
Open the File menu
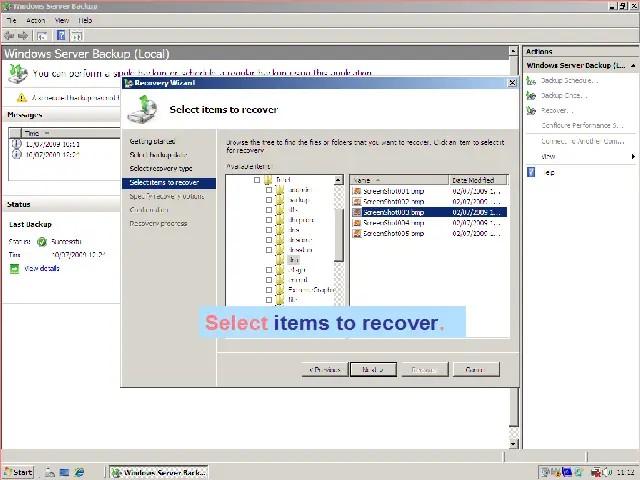[x=11, y=20]
